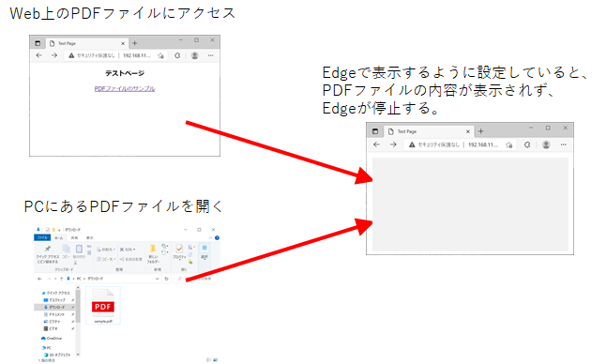Select ビデオ in Explorer sidebar
Image resolution: width=606 pixels, height=364 pixels.
tap(51, 329)
